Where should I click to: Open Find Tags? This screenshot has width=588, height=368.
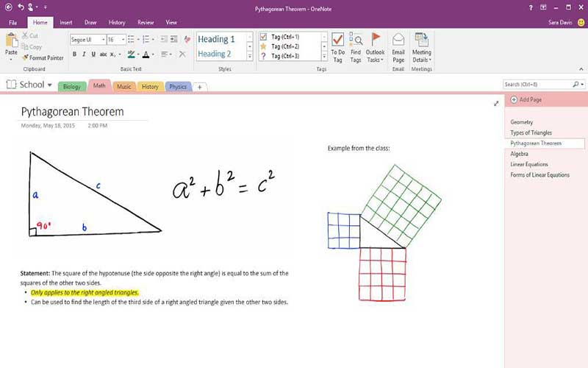356,44
